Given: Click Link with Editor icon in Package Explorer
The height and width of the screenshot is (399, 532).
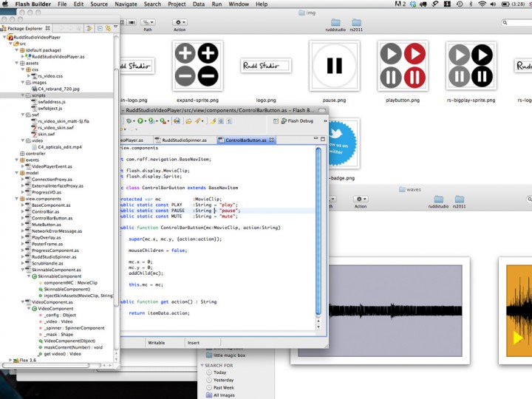Looking at the screenshot, I should 108,29.
